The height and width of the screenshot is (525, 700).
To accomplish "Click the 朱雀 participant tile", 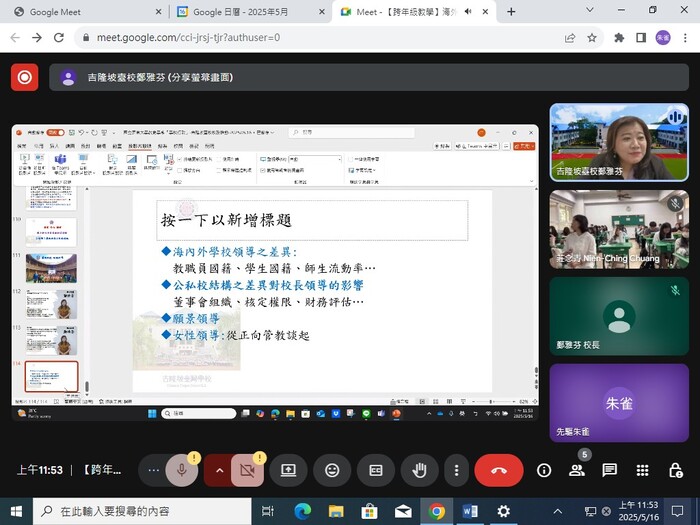I will [x=619, y=403].
